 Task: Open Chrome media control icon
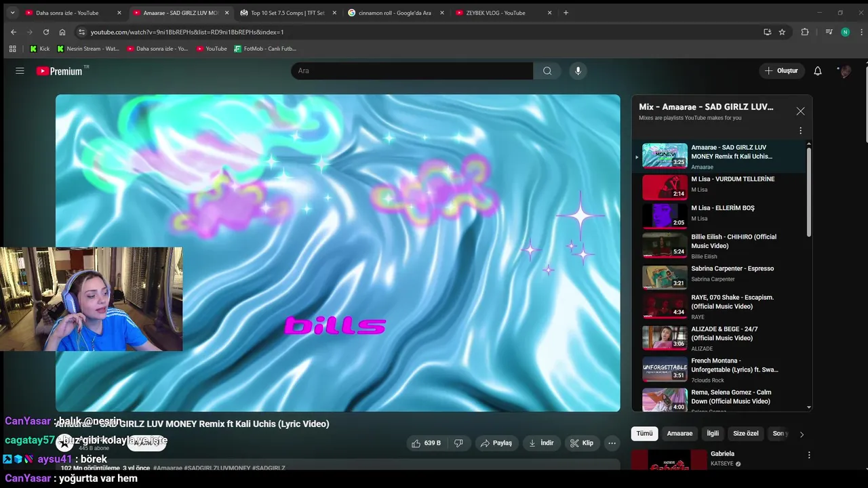click(x=829, y=32)
